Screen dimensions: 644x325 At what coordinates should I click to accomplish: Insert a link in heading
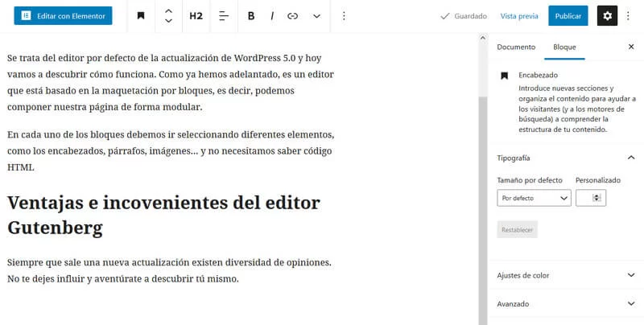pos(292,16)
